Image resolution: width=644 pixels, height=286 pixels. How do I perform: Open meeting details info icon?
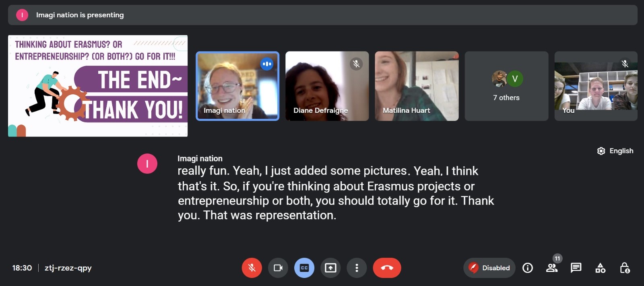point(528,268)
